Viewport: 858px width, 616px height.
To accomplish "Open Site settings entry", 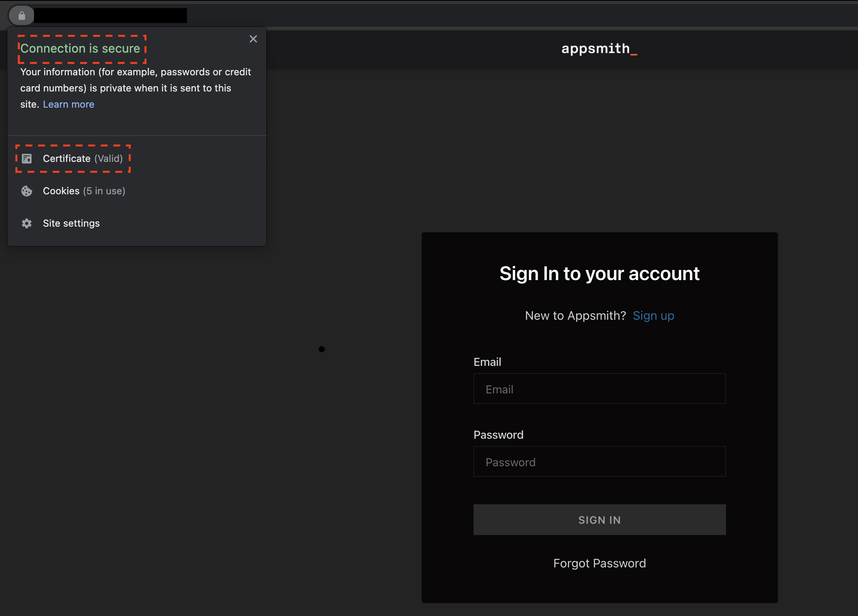I will pos(71,223).
